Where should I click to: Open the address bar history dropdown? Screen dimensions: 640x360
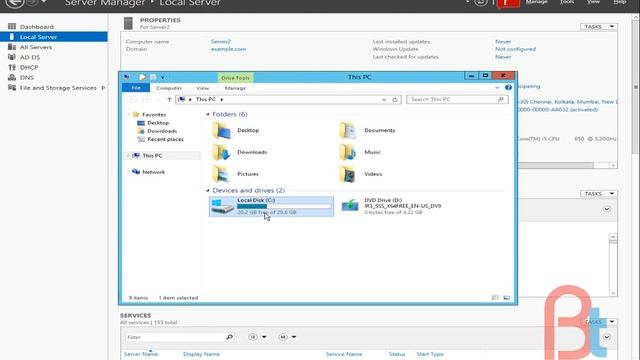click(x=384, y=100)
